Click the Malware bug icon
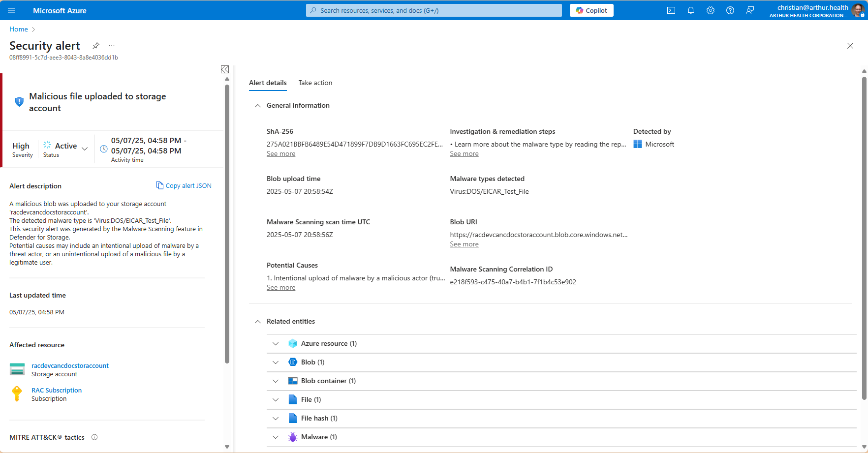This screenshot has width=868, height=453. point(293,437)
